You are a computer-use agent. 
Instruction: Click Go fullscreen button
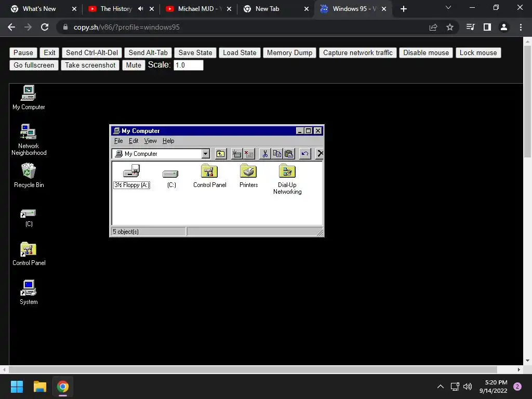[34, 65]
